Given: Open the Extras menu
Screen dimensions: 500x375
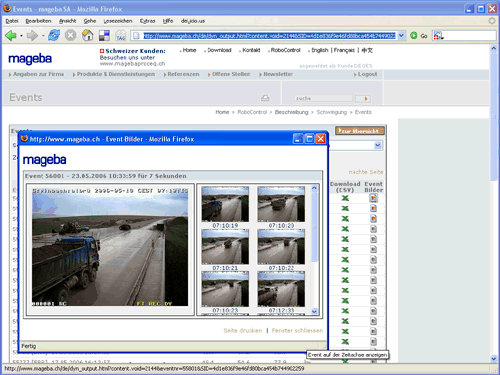Looking at the screenshot, I should point(147,21).
